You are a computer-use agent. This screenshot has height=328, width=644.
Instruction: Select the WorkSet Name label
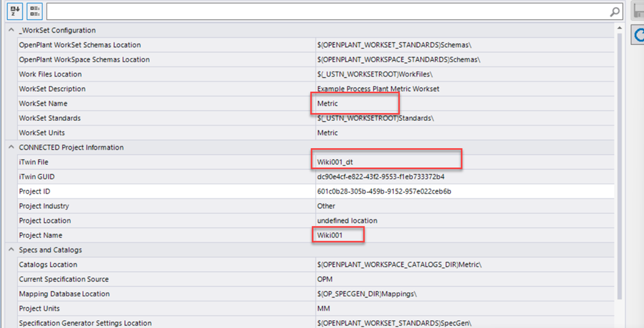(x=43, y=104)
